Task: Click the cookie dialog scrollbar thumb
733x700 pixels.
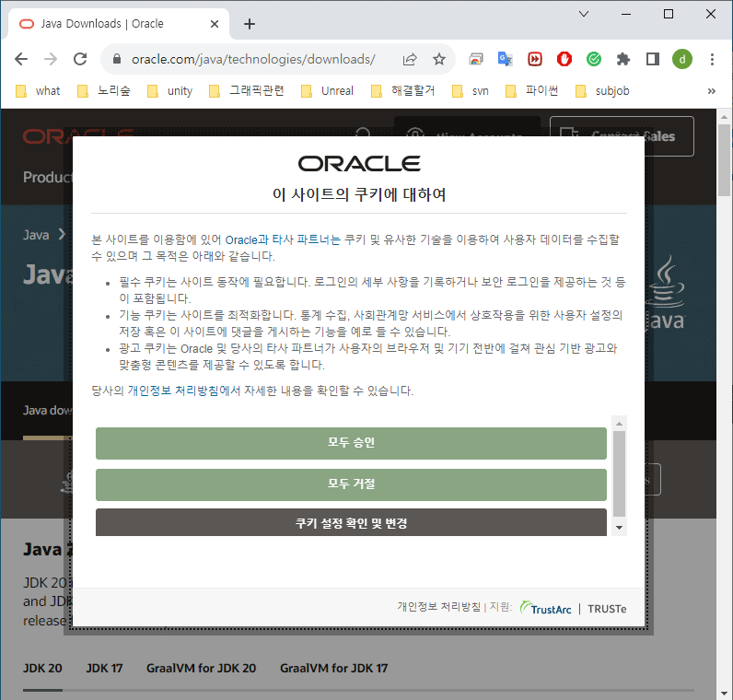Action: coord(619,473)
